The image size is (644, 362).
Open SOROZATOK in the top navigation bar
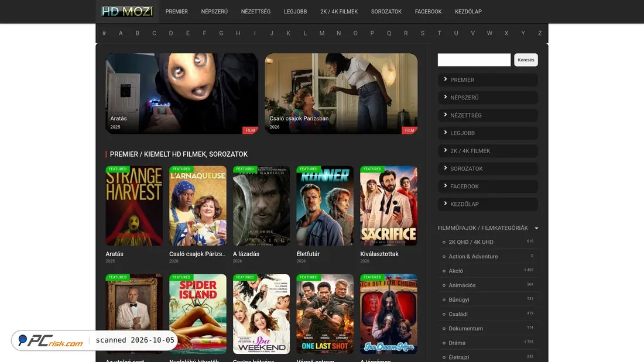pos(386,12)
